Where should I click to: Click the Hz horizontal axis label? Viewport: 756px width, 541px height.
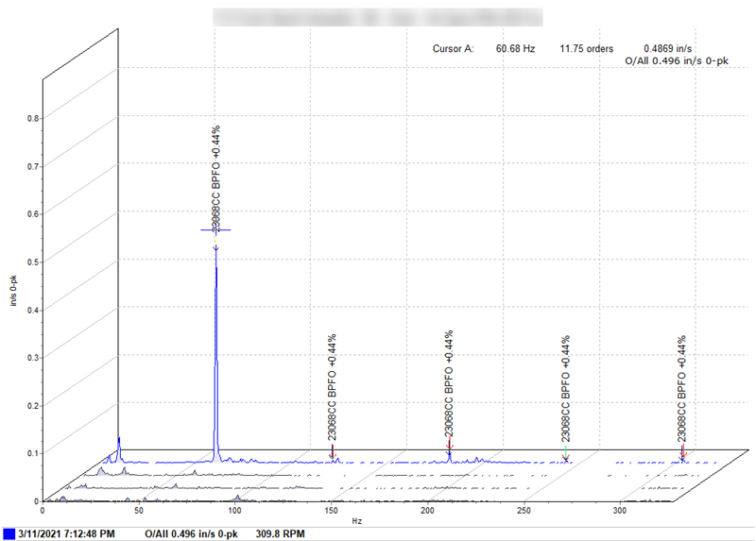coord(357,521)
